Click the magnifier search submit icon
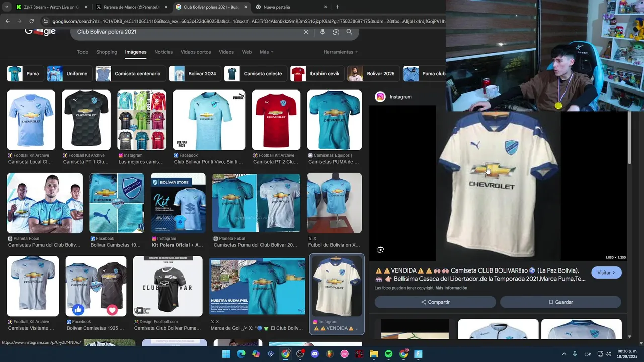The width and height of the screenshot is (644, 362). (x=349, y=32)
